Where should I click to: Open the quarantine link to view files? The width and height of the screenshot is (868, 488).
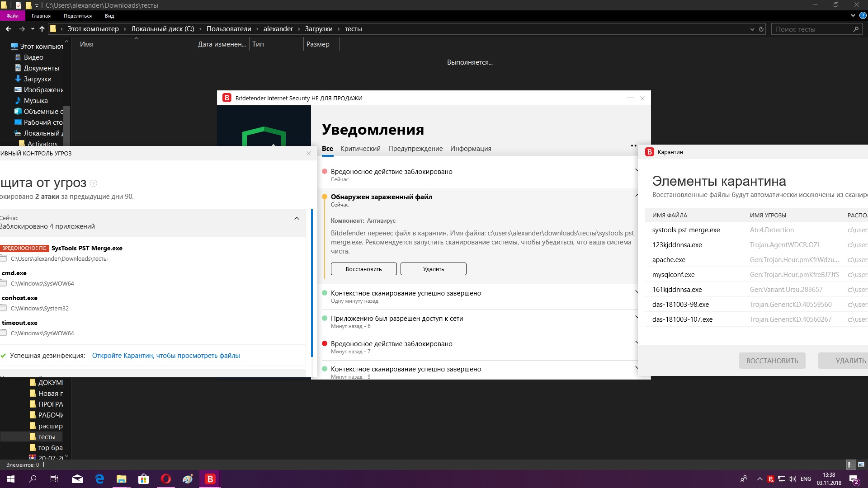point(166,356)
